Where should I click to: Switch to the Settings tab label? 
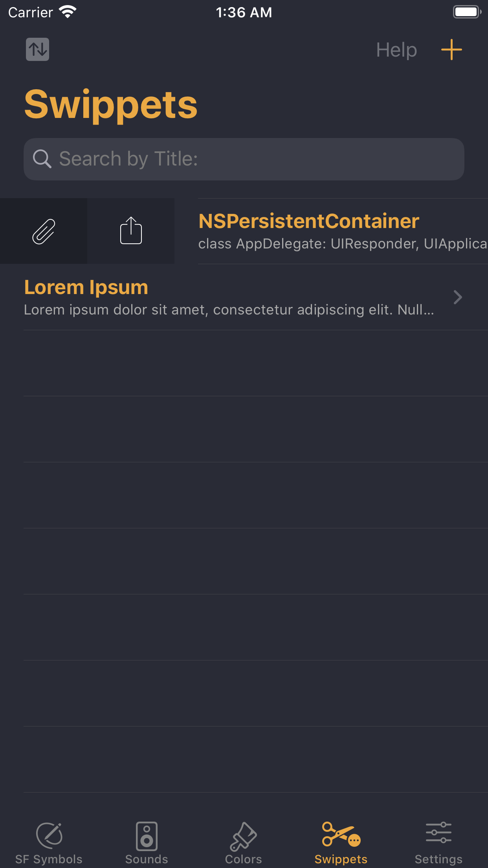click(438, 859)
